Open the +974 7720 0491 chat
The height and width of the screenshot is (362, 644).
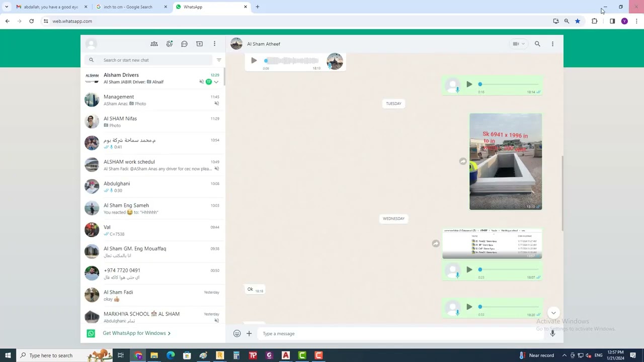point(152,274)
